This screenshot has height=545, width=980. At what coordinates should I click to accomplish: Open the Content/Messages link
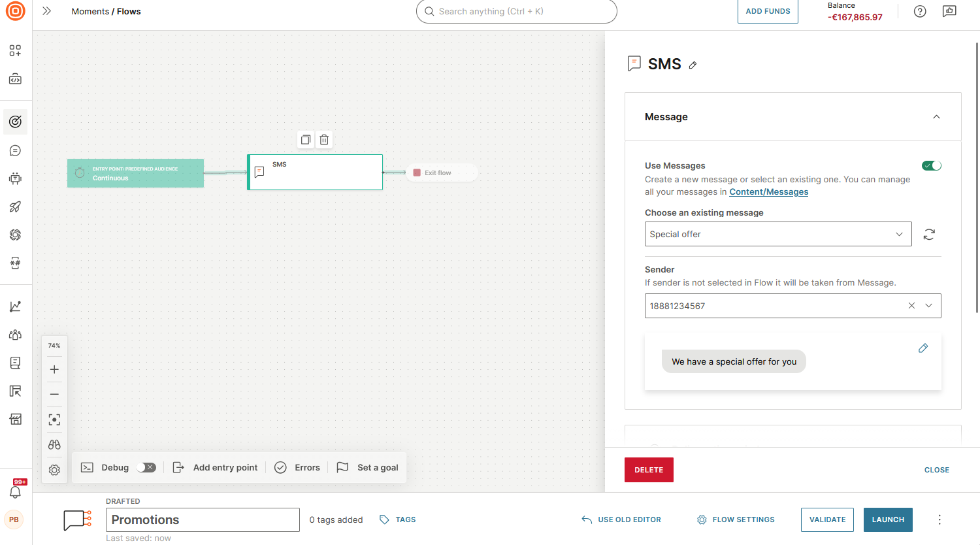[x=768, y=191]
